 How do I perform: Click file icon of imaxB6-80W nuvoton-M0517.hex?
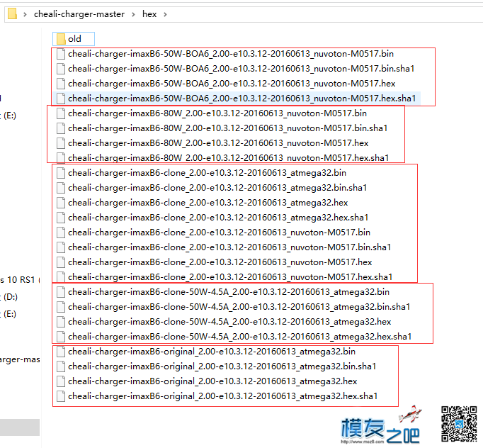[61, 143]
